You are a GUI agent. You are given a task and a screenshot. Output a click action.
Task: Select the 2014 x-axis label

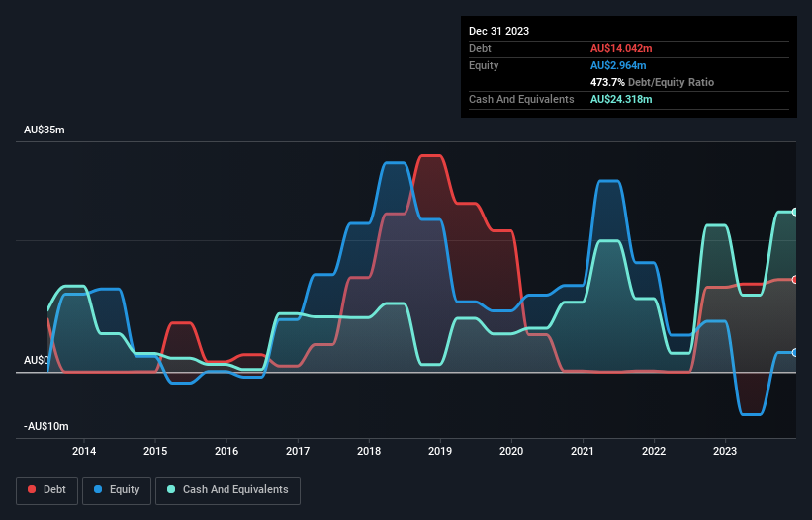(84, 451)
